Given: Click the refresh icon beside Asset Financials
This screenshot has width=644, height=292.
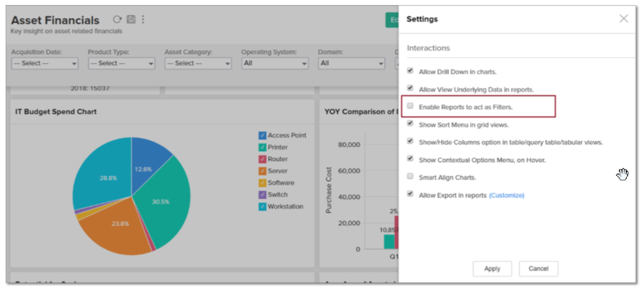Looking at the screenshot, I should 117,20.
